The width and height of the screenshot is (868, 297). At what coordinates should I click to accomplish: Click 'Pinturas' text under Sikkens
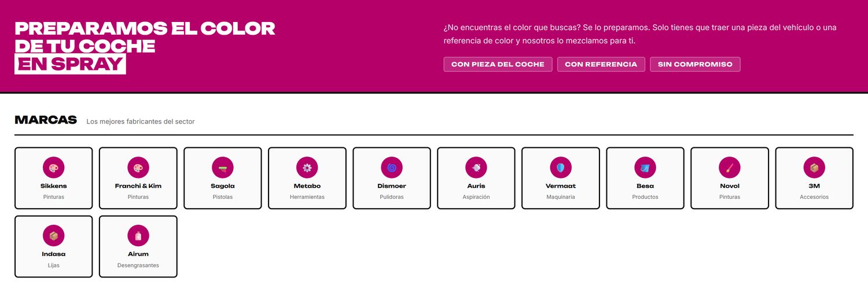(54, 197)
